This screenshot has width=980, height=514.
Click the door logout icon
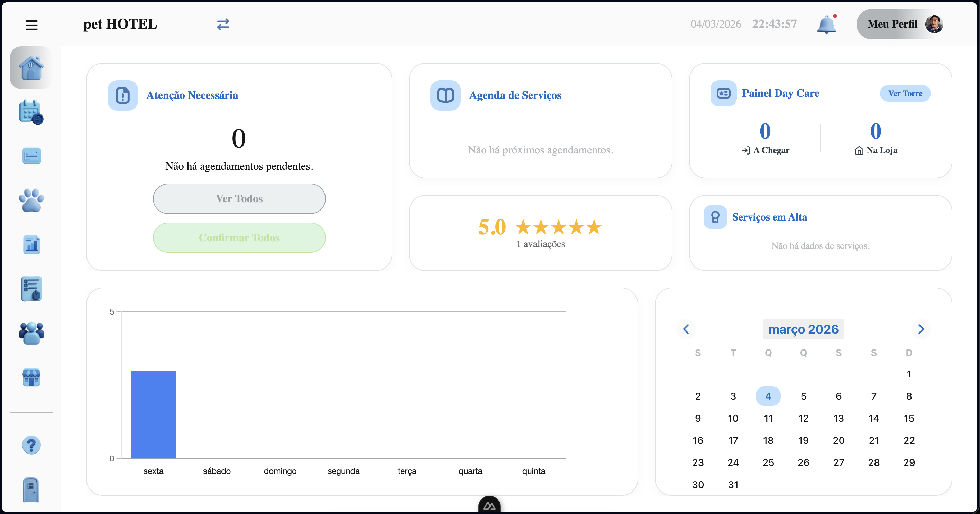click(31, 489)
